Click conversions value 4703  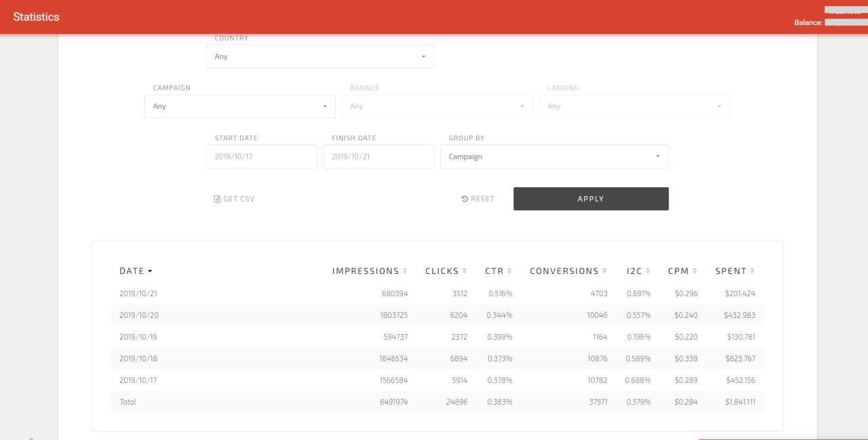pos(599,294)
